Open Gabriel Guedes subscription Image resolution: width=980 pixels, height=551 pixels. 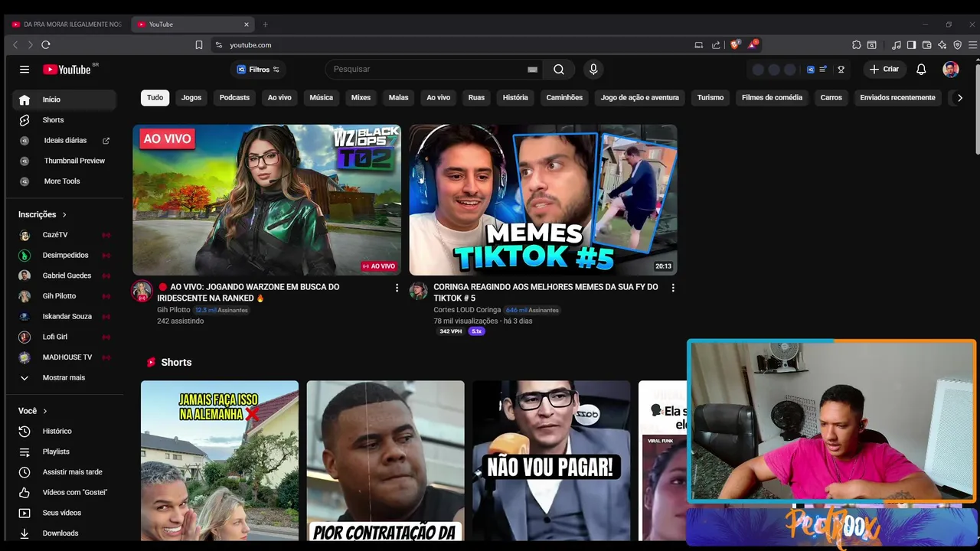click(x=64, y=275)
